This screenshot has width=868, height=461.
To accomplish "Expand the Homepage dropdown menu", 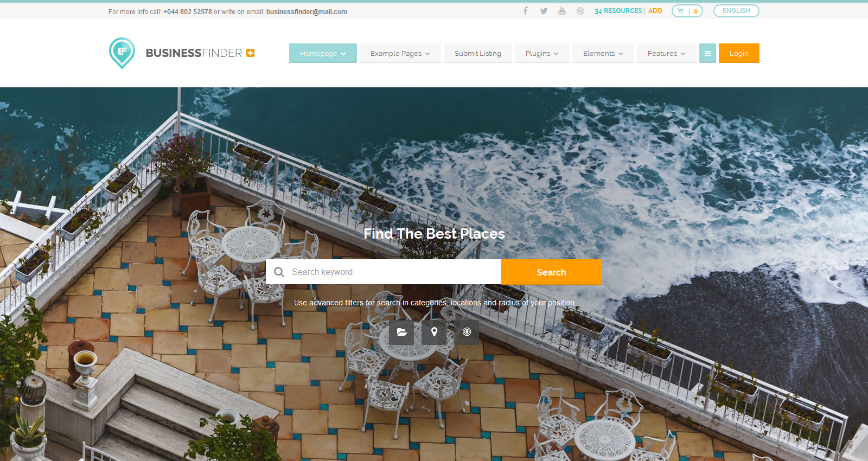I will pyautogui.click(x=323, y=53).
